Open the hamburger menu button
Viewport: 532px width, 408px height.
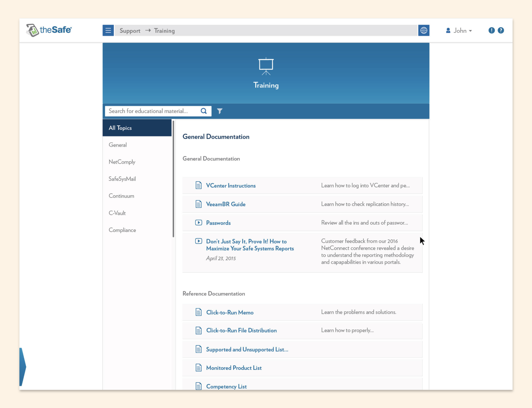(x=108, y=30)
